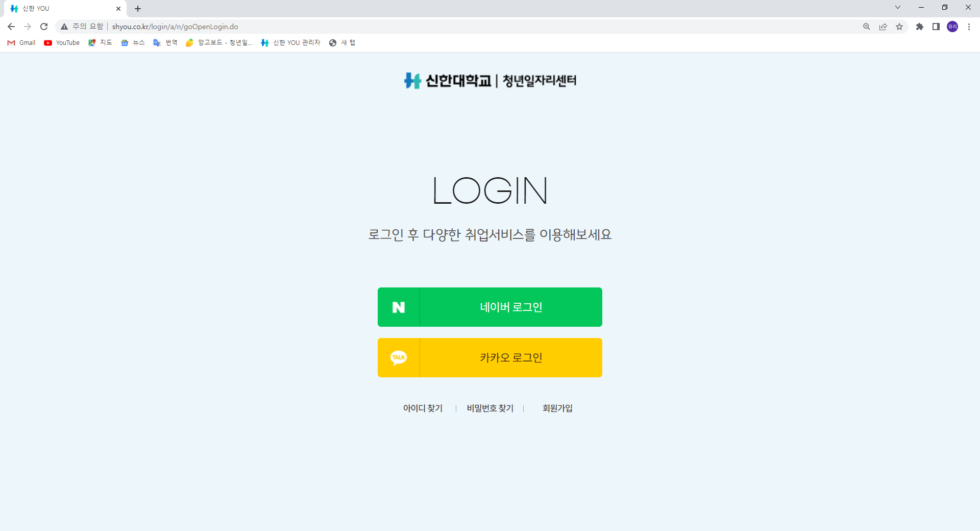
Task: Minimize the browser window
Action: 921,7
